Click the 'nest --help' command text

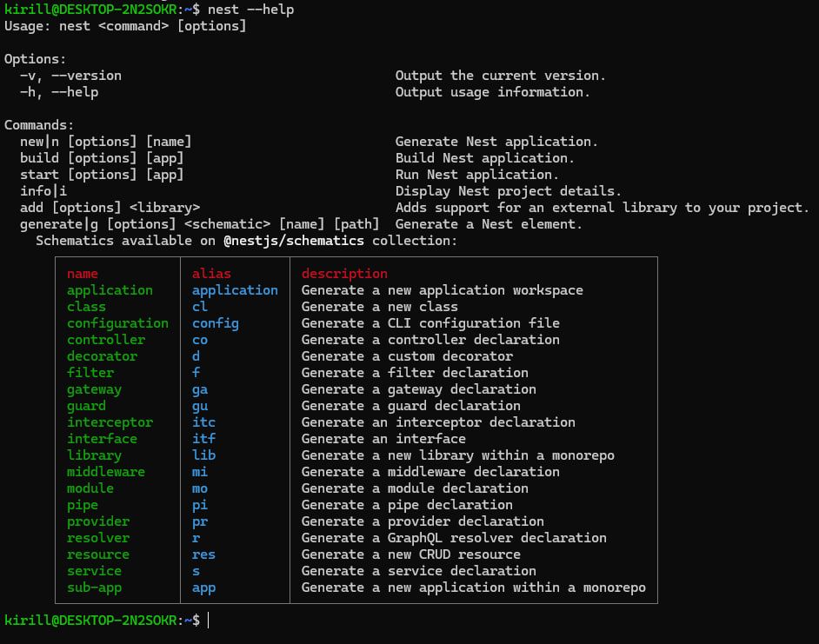pos(250,10)
